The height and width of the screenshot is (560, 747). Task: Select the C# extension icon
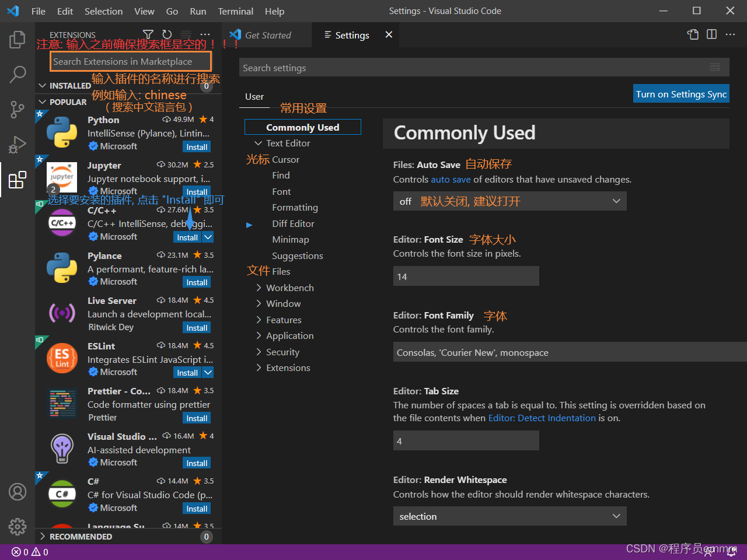[62, 494]
